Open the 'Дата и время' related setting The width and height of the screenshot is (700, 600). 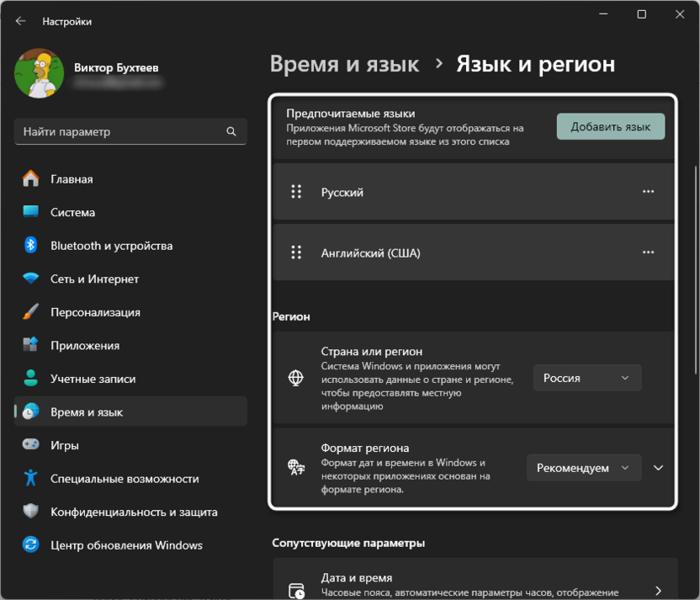coord(475,579)
